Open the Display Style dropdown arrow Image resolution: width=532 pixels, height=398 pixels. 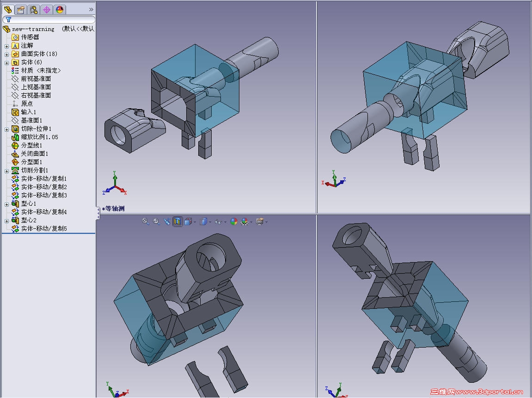210,222
